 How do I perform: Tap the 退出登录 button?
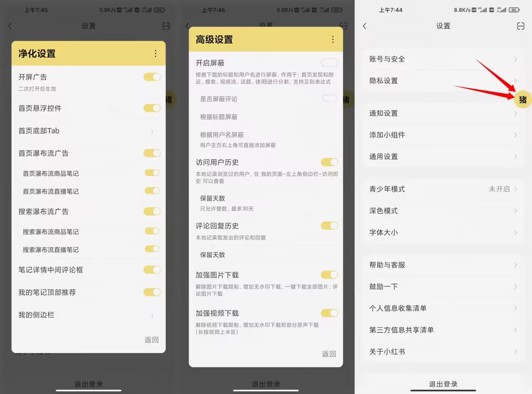(443, 383)
